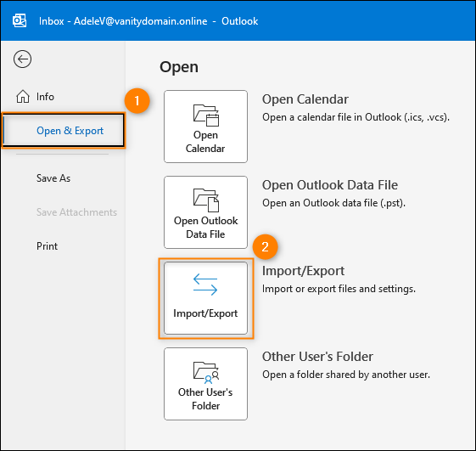
Task: Click the Open Calendar heading text
Action: 305,99
